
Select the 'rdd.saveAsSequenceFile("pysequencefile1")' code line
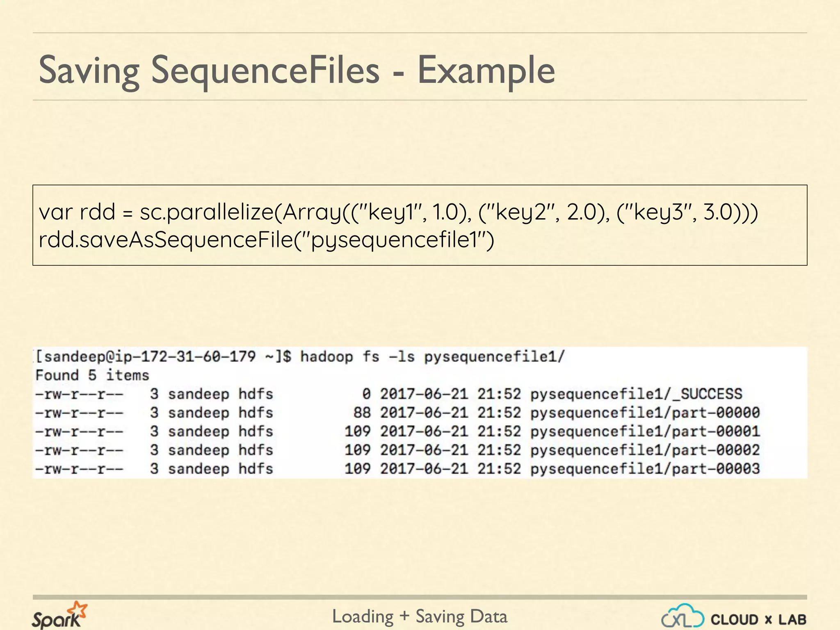tap(266, 240)
